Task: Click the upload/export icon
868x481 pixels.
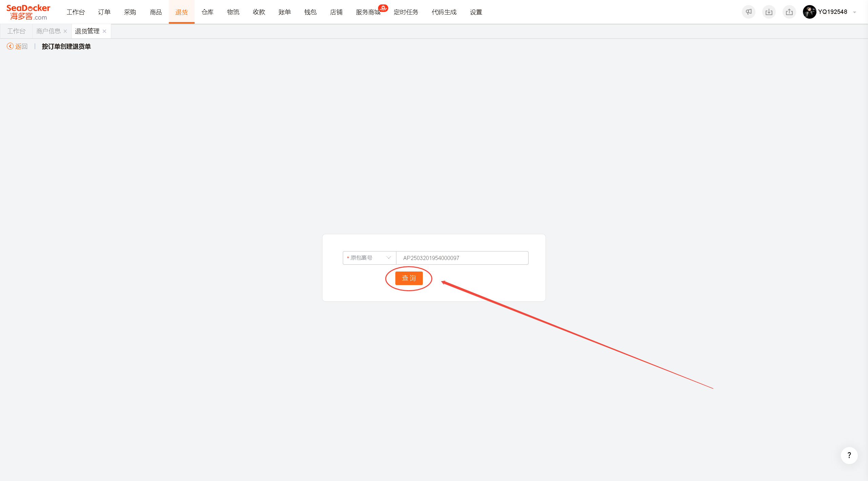Action: pos(789,12)
